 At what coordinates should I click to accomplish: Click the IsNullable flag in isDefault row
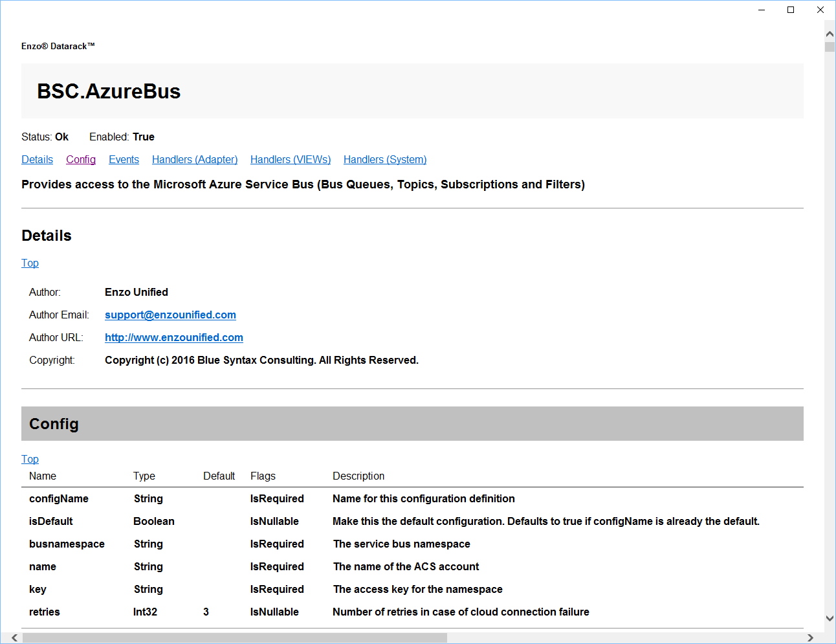click(274, 521)
